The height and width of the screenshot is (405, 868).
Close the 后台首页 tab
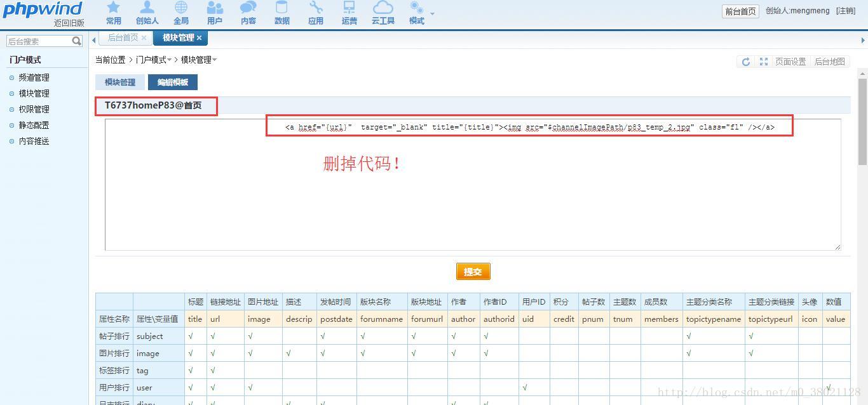point(144,38)
